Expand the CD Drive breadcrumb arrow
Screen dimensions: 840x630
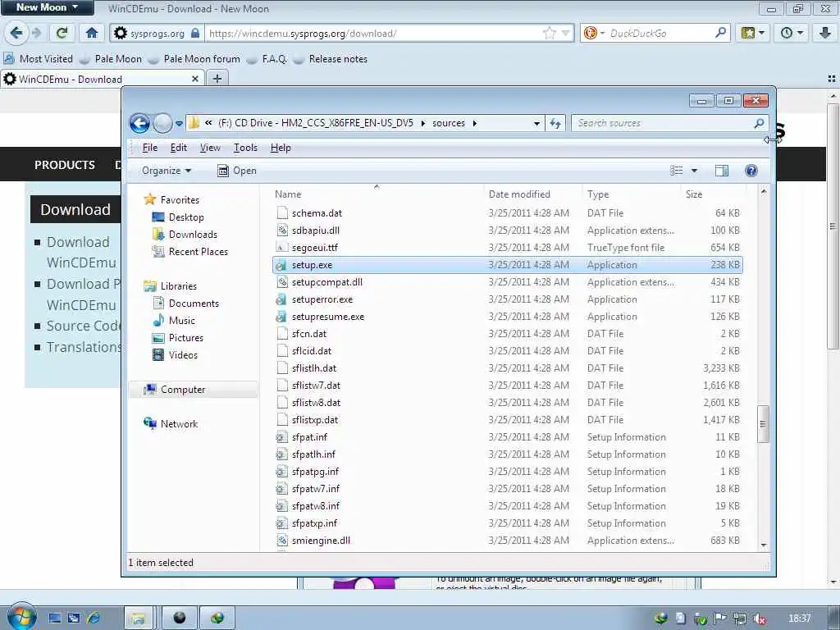(422, 123)
